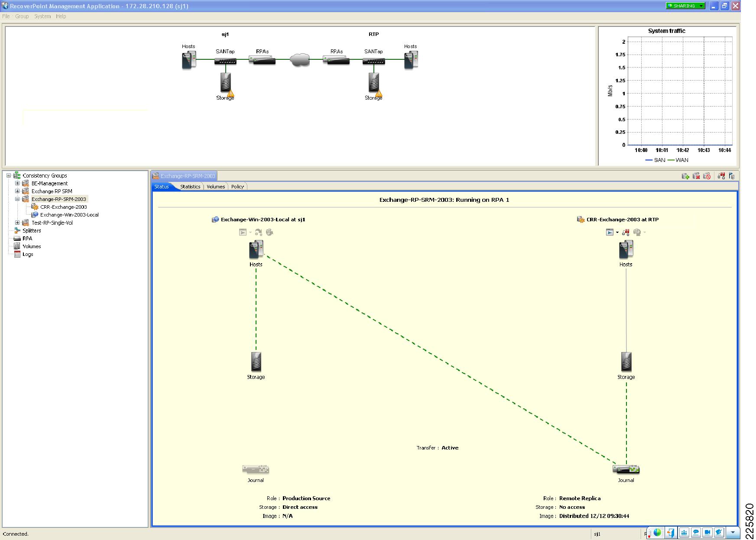Viewport: 756px width, 540px height.
Task: Switch to the Policy tab
Action: 237,187
